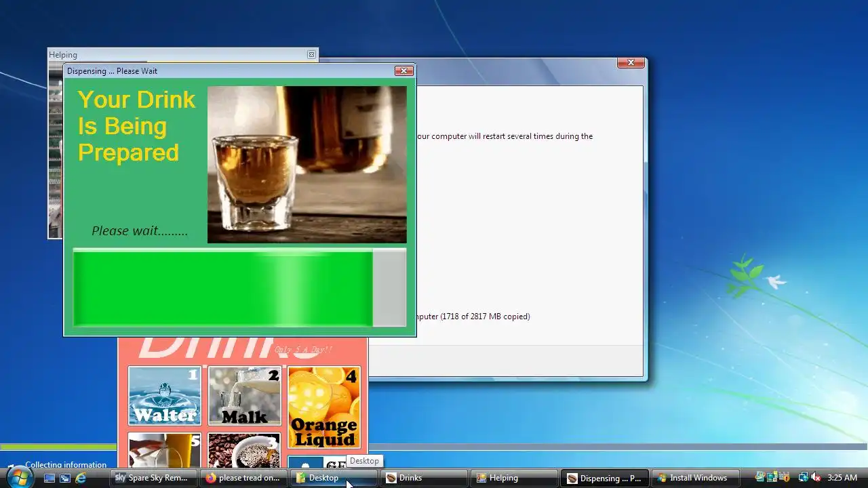This screenshot has width=868, height=488.
Task: Click the dispensing green progress bar
Action: pos(239,287)
